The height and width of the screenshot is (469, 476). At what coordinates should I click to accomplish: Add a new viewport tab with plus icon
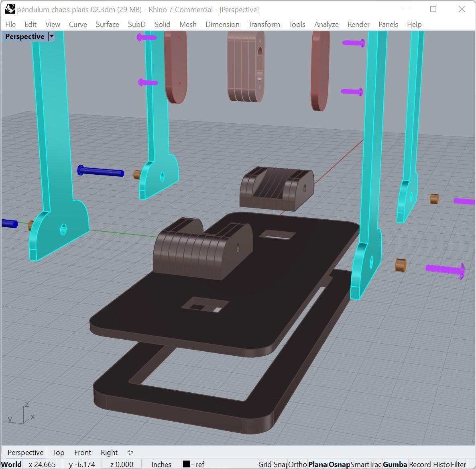[130, 452]
